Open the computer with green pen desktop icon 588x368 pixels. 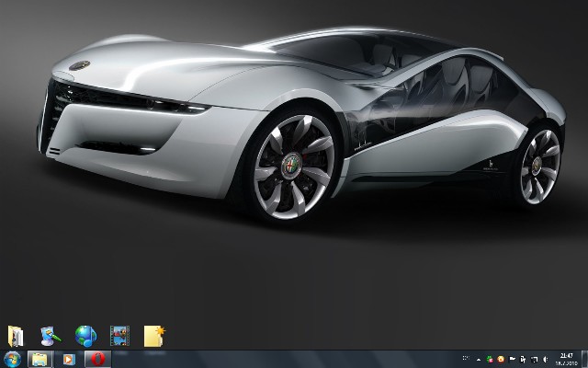coord(49,335)
